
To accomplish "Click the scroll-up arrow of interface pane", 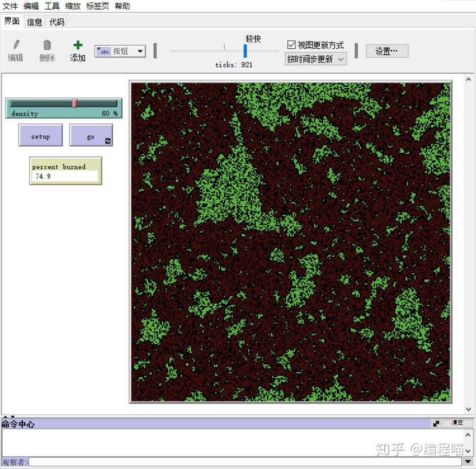I will [x=468, y=80].
